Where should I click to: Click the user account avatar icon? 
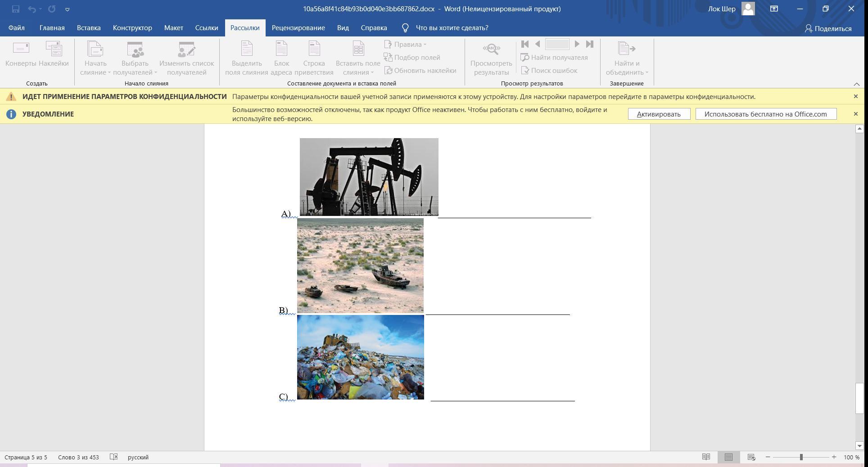748,9
